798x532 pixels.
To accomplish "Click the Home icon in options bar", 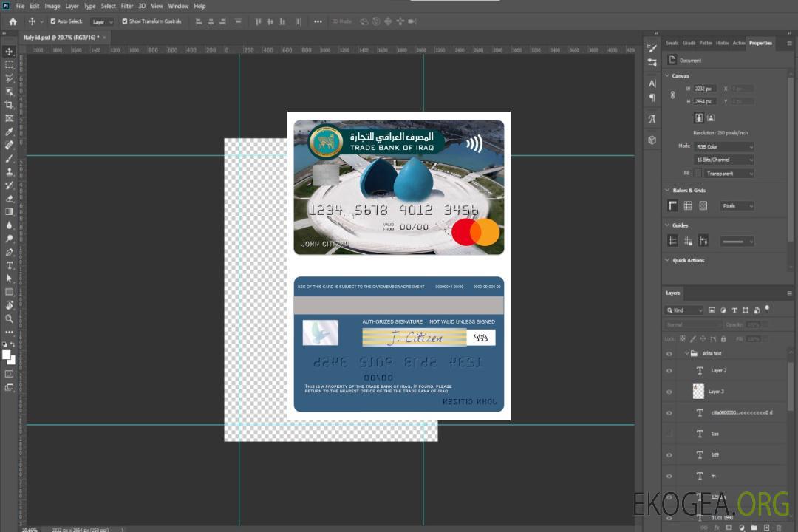I will [13, 21].
